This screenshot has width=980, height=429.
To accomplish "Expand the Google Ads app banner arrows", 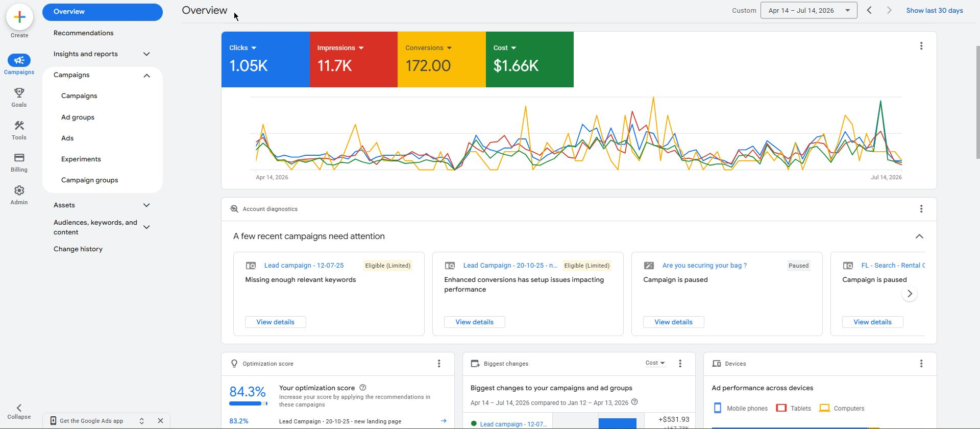I will click(x=141, y=421).
